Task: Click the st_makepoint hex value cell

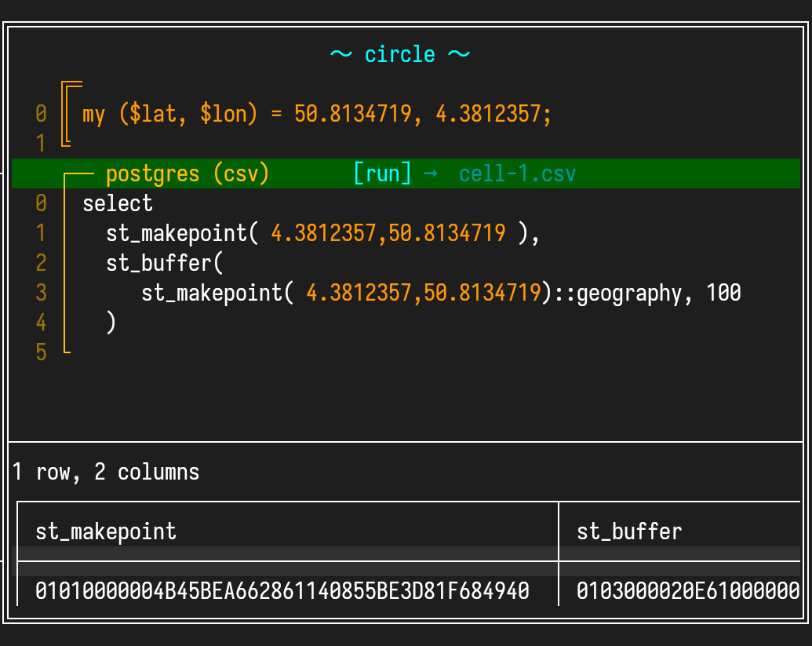Action: 282,590
